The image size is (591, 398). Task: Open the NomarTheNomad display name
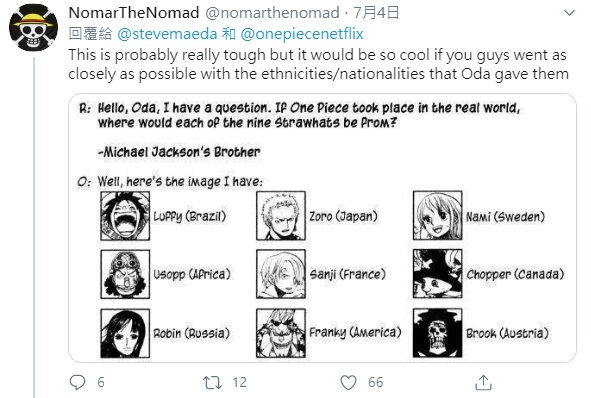[134, 13]
